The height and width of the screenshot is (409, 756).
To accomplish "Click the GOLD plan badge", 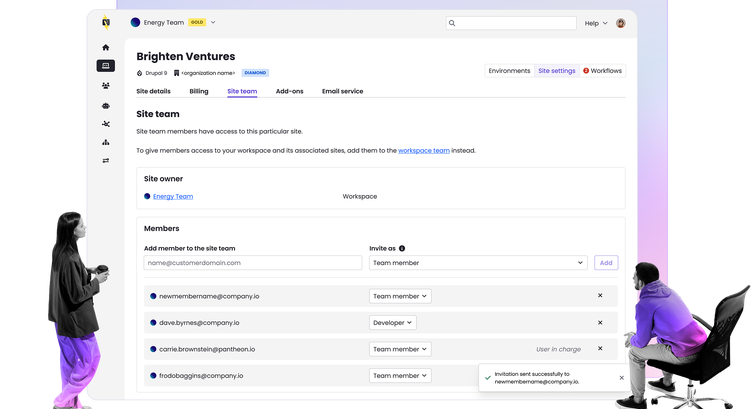I will 197,22.
